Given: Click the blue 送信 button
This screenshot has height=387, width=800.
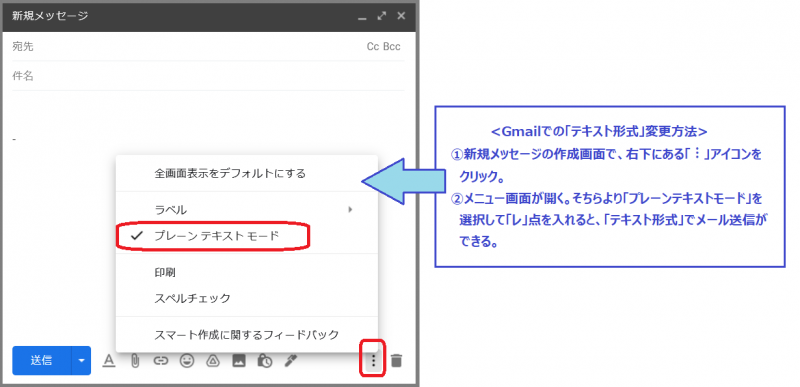Looking at the screenshot, I should [42, 360].
